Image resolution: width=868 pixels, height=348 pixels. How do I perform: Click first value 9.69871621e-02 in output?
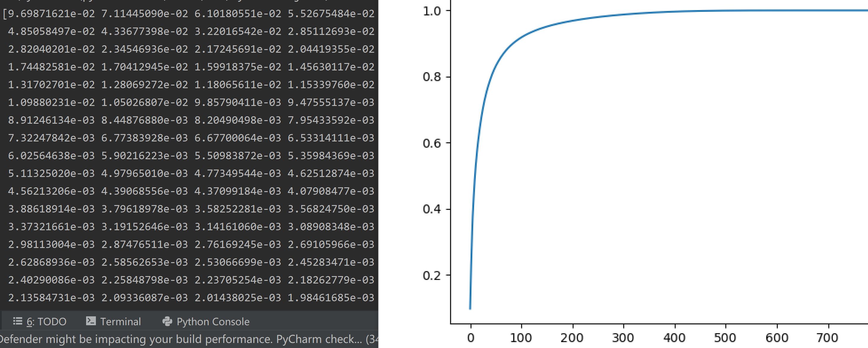click(x=51, y=14)
